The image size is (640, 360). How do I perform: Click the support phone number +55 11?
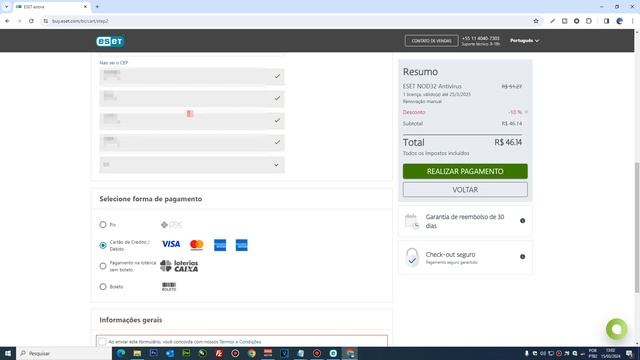click(x=481, y=38)
